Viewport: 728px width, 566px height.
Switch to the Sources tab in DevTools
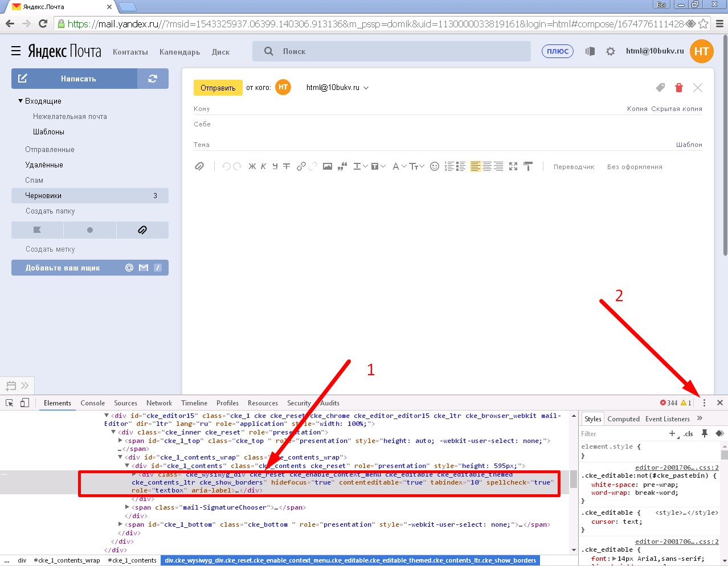point(125,403)
